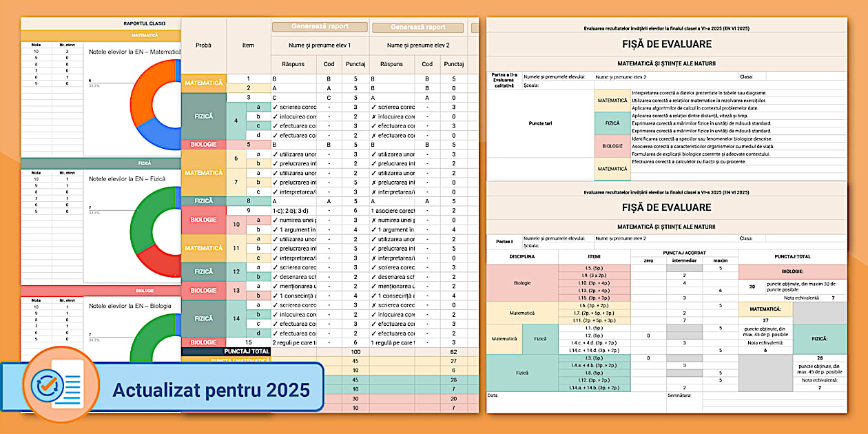Viewport: 868px width, 434px height.
Task: Click the second Generează raport button
Action: (x=417, y=28)
